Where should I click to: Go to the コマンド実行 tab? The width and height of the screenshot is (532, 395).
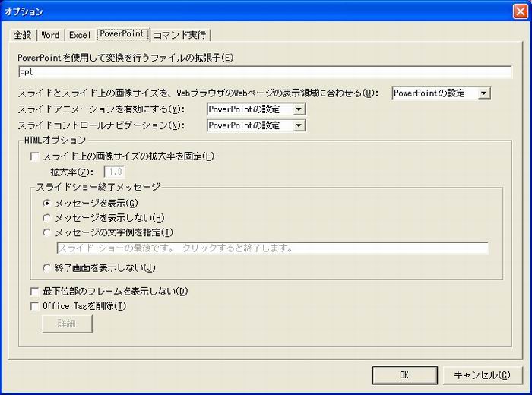click(180, 35)
